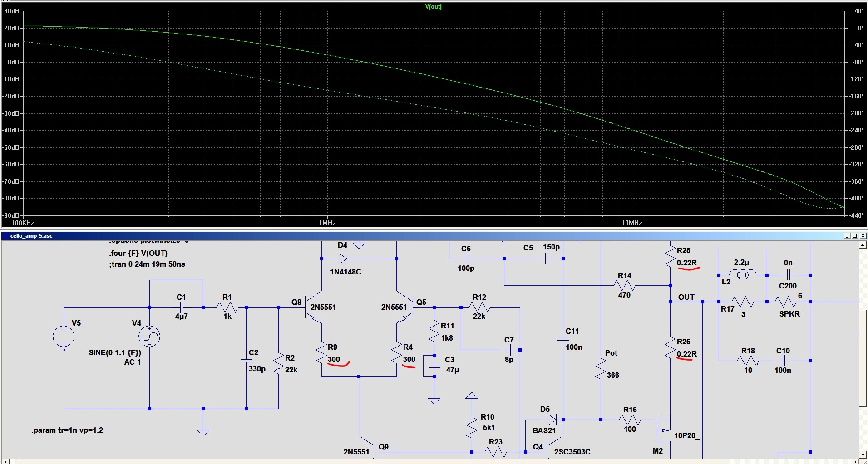Select the C1 capacitor symbol

click(x=182, y=307)
